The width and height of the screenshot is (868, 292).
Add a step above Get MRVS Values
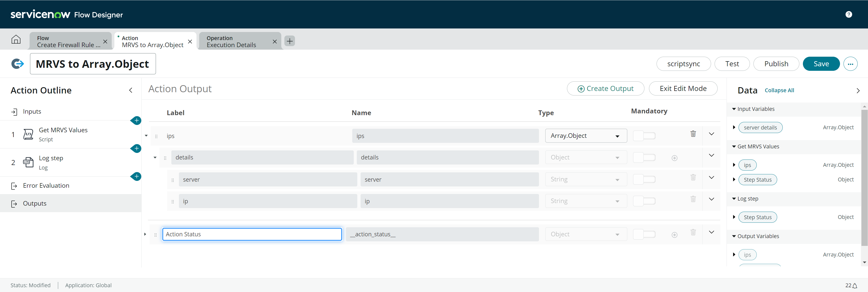click(136, 120)
